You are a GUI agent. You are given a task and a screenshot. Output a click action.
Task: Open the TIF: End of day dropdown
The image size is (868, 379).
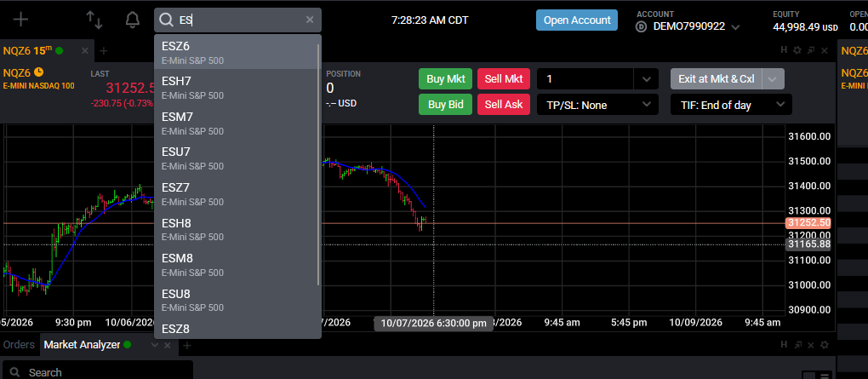point(731,105)
